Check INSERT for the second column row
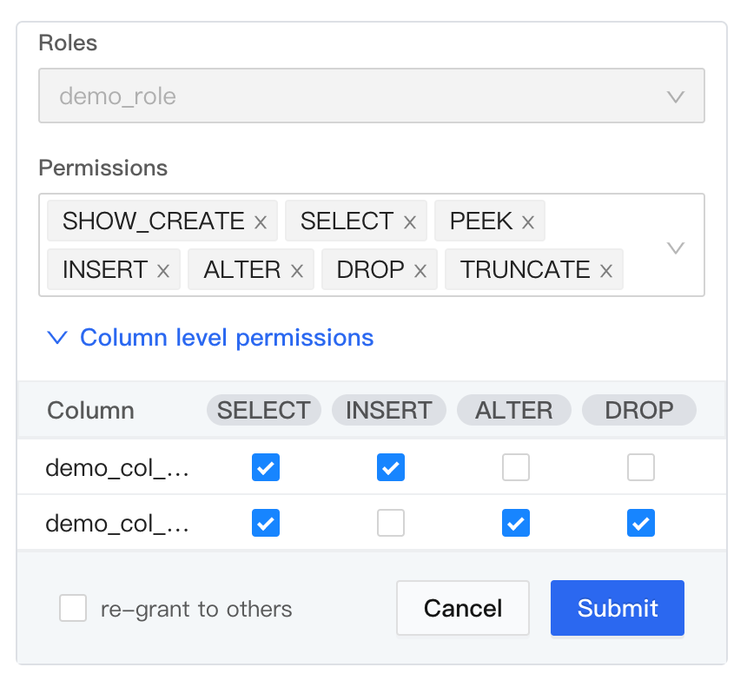This screenshot has height=700, width=747. (x=391, y=523)
